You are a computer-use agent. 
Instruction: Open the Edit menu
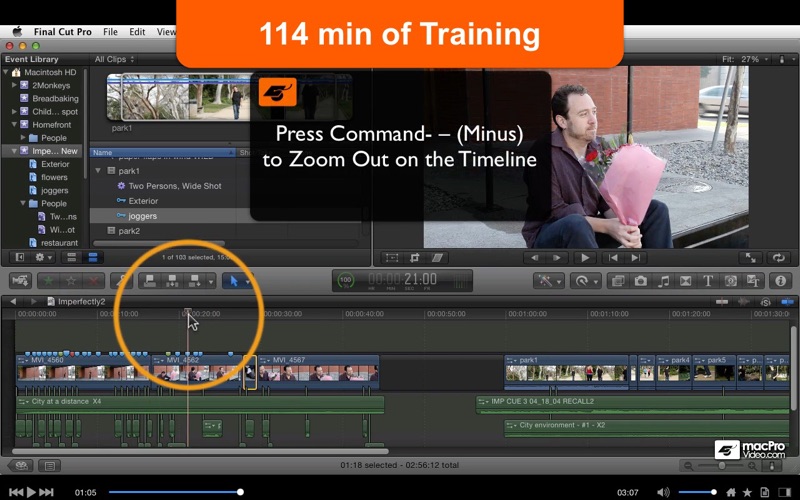137,32
